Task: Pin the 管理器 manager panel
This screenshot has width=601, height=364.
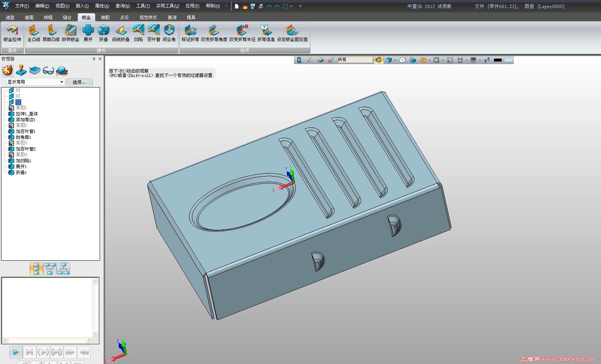Action: tap(94, 59)
